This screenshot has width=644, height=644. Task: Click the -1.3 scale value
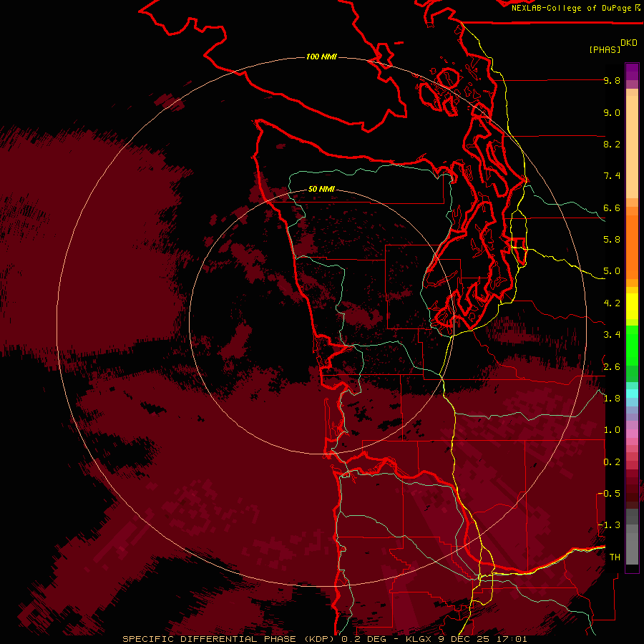pyautogui.click(x=609, y=525)
